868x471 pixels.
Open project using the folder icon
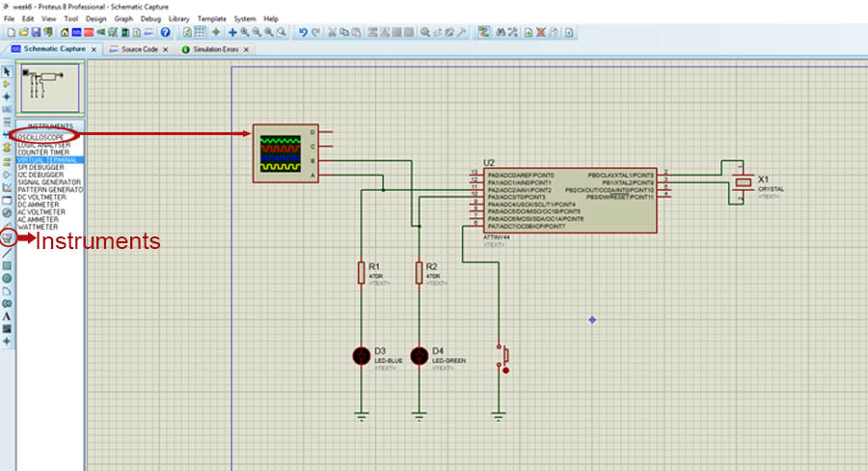pos(23,32)
